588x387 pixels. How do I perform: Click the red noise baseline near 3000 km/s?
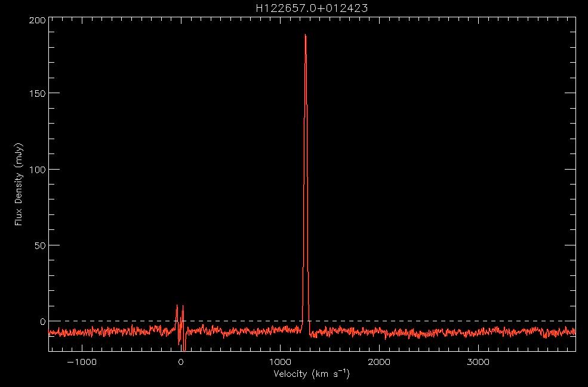[x=478, y=331]
